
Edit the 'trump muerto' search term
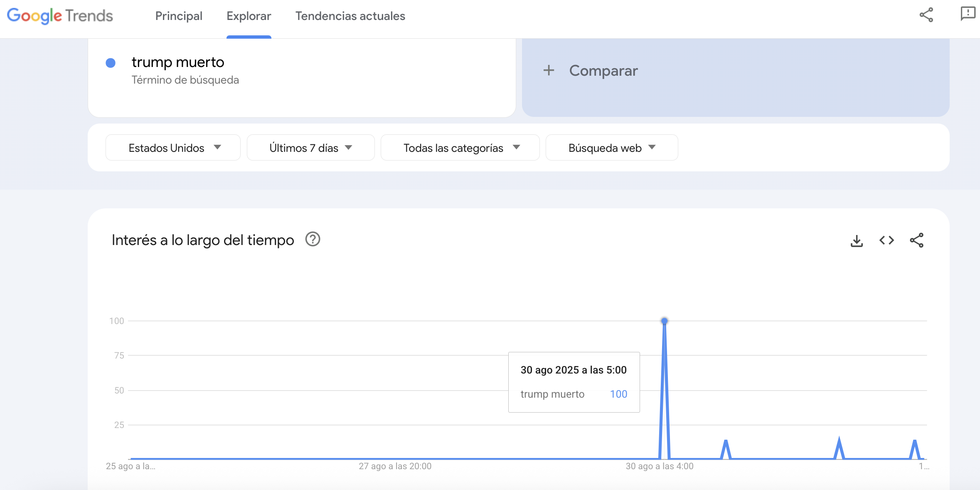[x=178, y=62]
